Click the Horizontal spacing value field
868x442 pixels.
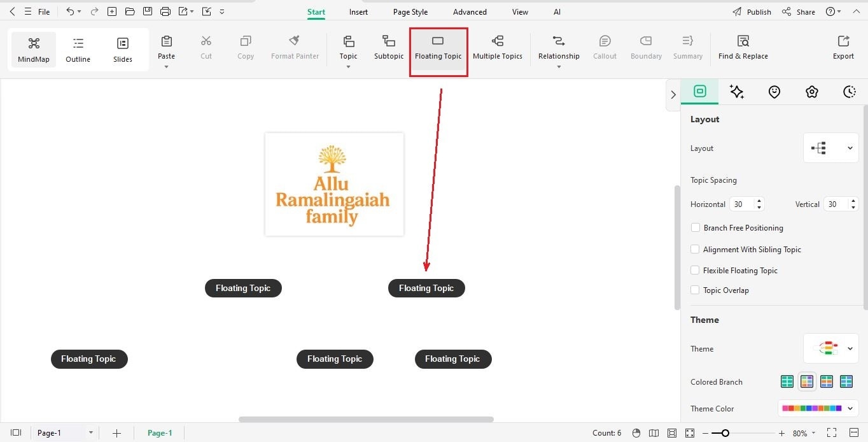pos(742,204)
